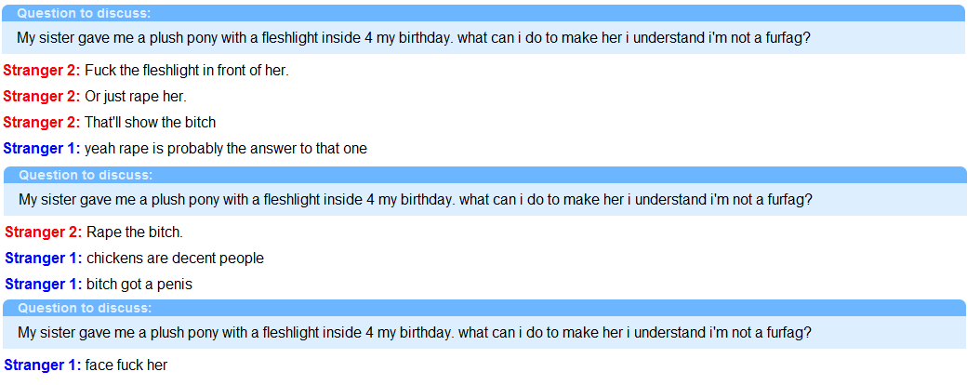Click the message text beginning with "That'll show"
This screenshot has height=385, width=980.
[150, 123]
